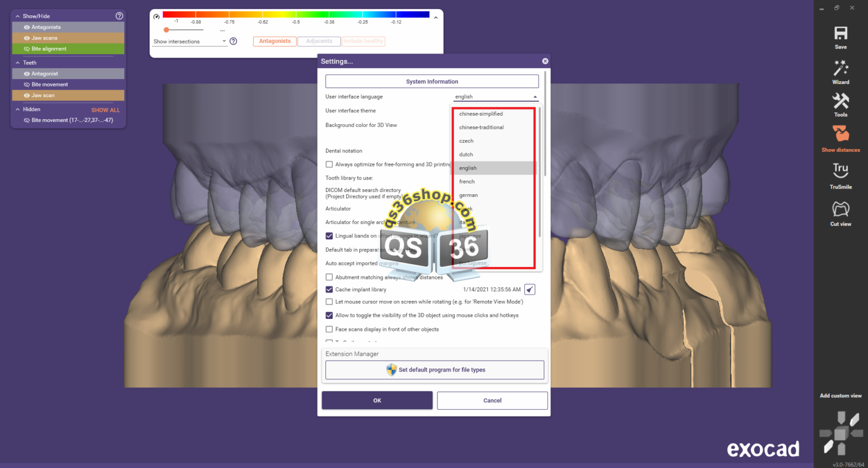Collapse the Teeth section

pos(17,62)
